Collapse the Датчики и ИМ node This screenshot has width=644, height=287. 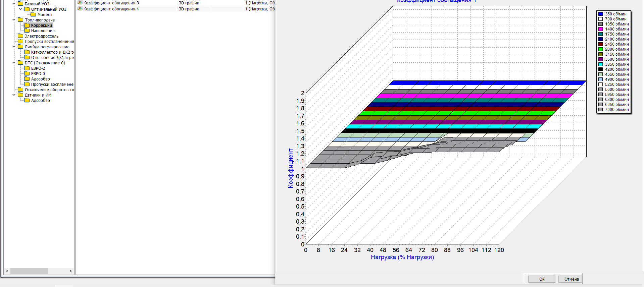coord(14,95)
